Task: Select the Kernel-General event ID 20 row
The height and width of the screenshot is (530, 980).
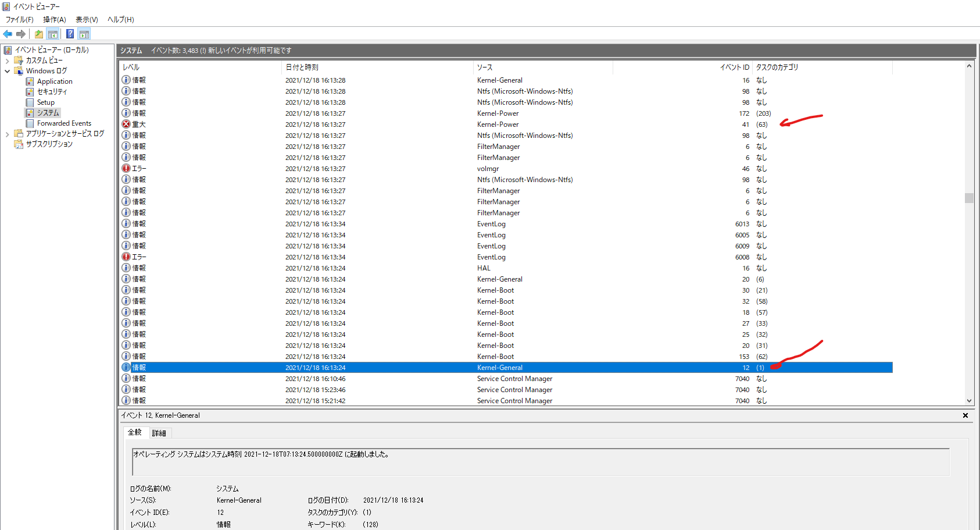Action: coord(506,279)
